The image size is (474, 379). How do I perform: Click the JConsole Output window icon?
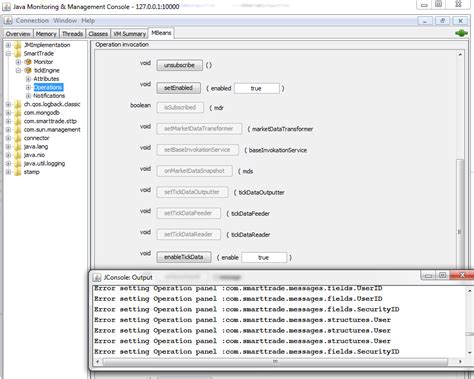point(97,277)
